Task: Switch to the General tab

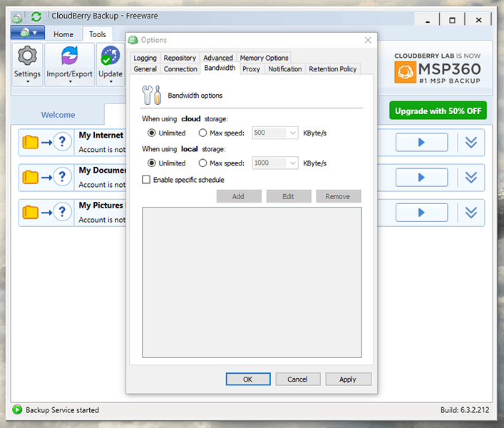Action: [145, 68]
